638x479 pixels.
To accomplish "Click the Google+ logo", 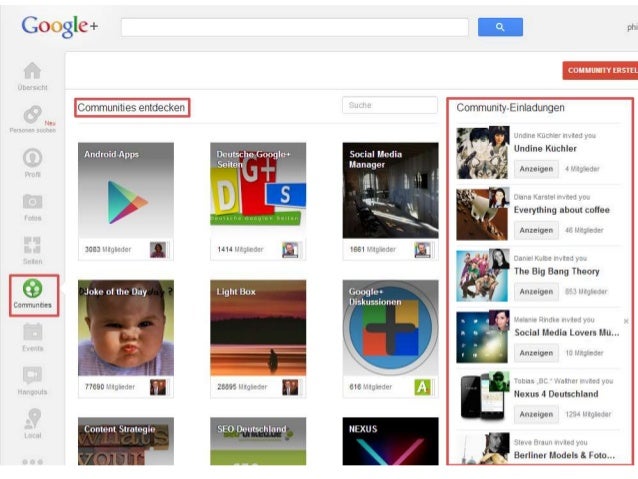I will 59,26.
